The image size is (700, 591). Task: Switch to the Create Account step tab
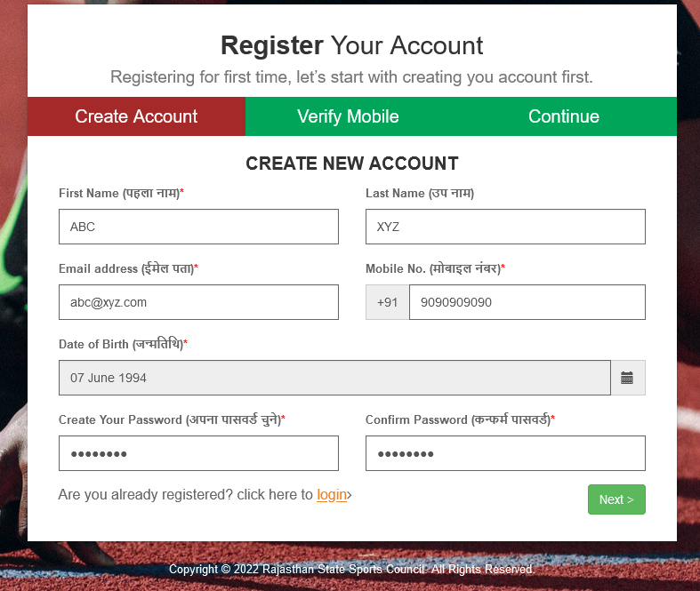(x=136, y=116)
